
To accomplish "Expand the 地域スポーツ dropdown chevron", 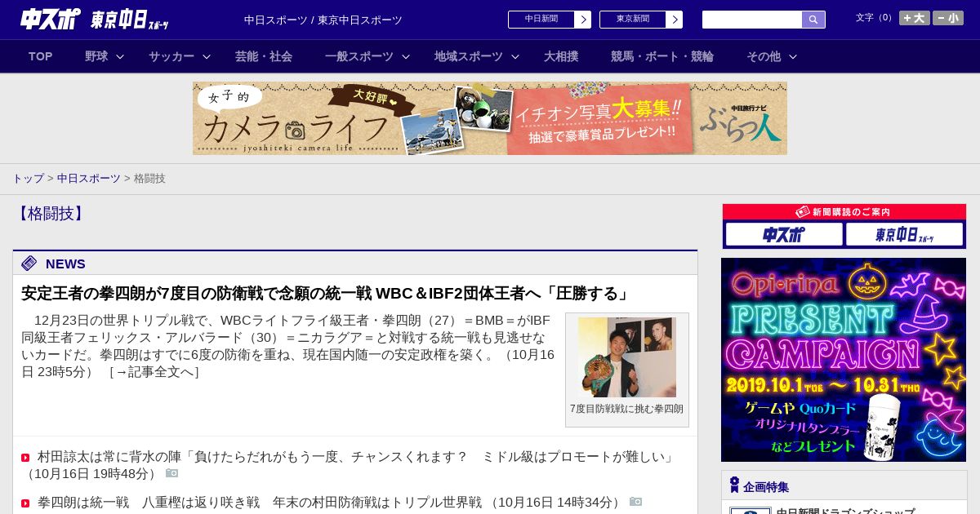I will point(515,56).
